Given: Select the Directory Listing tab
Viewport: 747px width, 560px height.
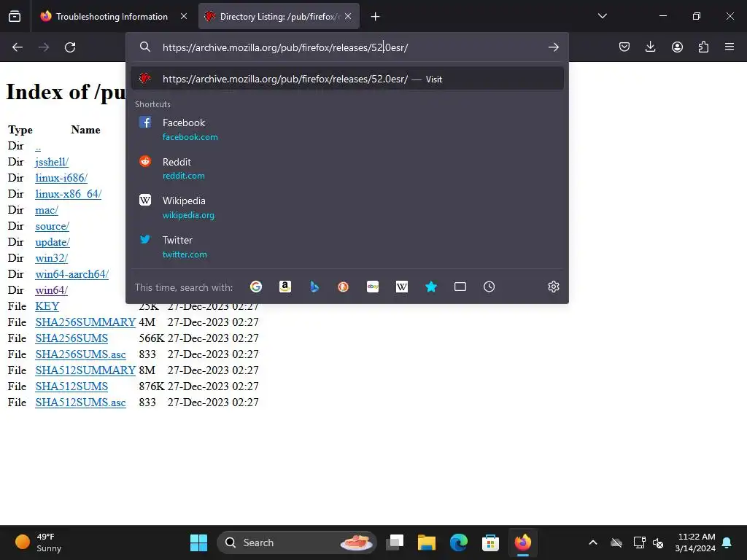Looking at the screenshot, I should pos(279,17).
